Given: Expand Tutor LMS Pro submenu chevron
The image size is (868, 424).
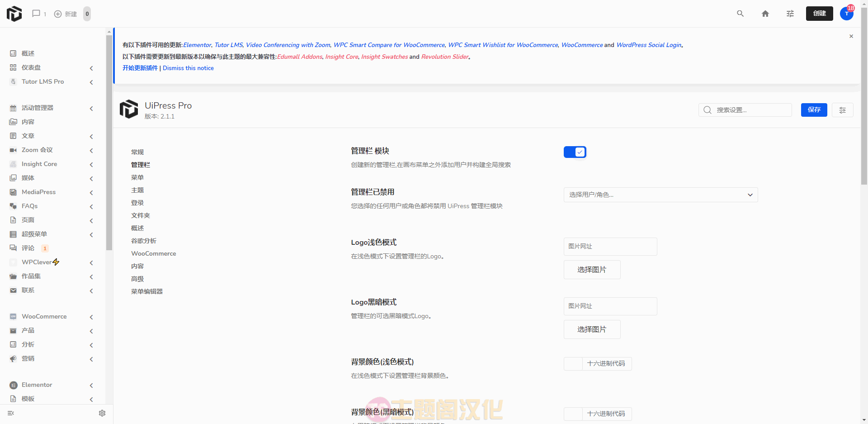Looking at the screenshot, I should click(x=91, y=82).
